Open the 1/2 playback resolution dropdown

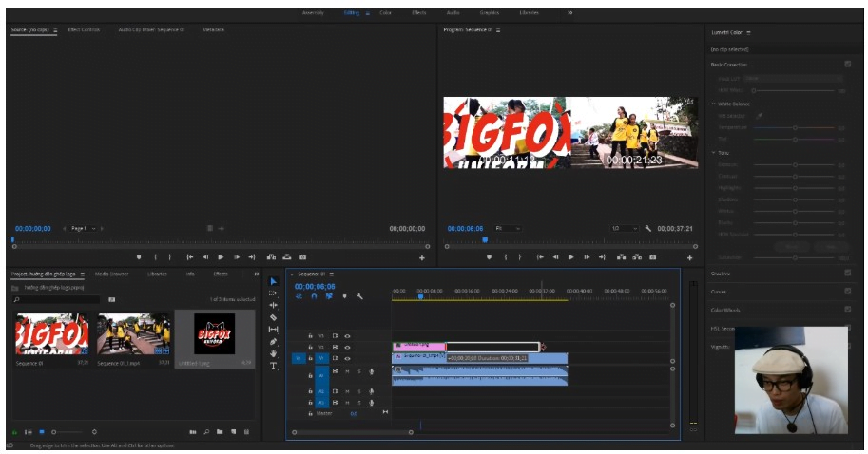[x=624, y=228]
